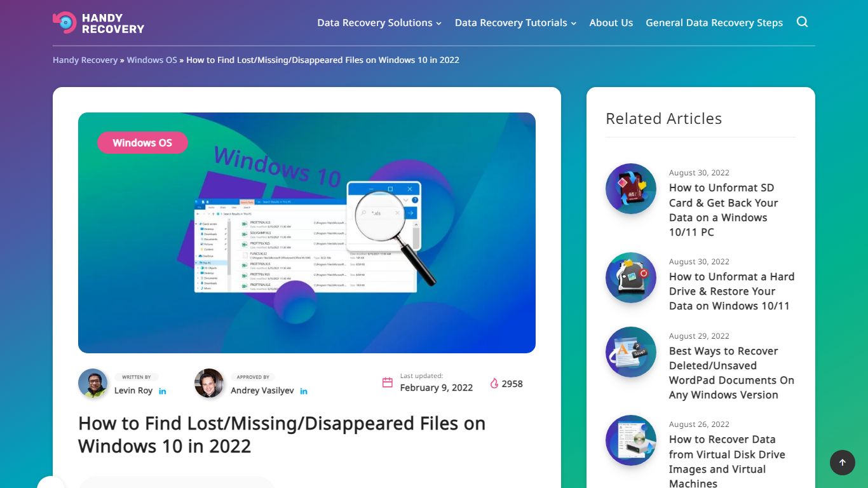Open the WordPad Documents article thumbnail
868x488 pixels.
(631, 352)
